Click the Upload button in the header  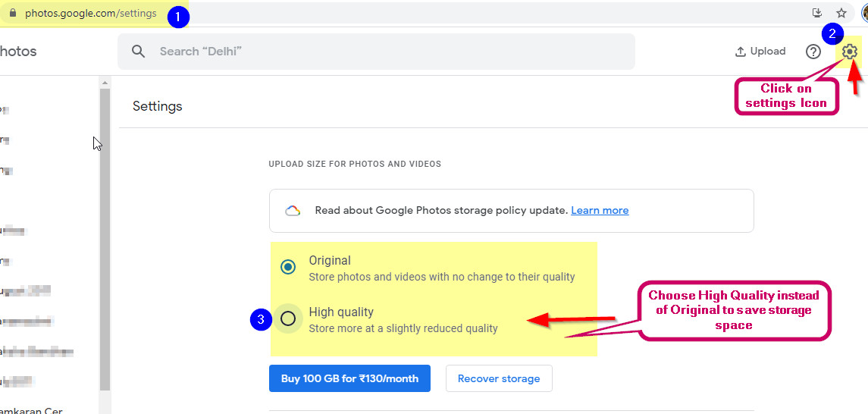pyautogui.click(x=760, y=52)
